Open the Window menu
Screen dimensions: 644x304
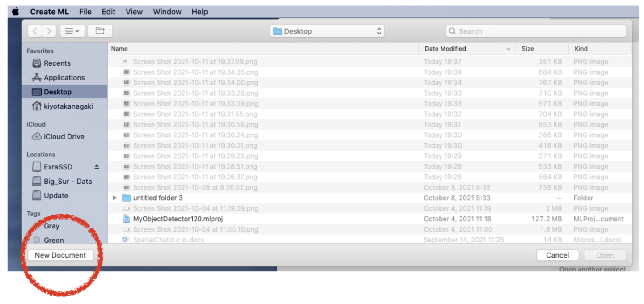point(167,12)
